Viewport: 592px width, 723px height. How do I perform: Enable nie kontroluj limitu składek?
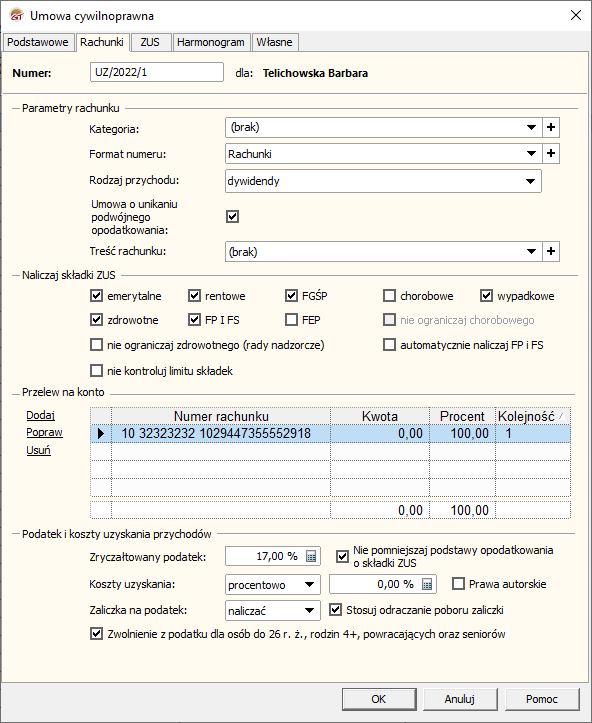pyautogui.click(x=96, y=371)
